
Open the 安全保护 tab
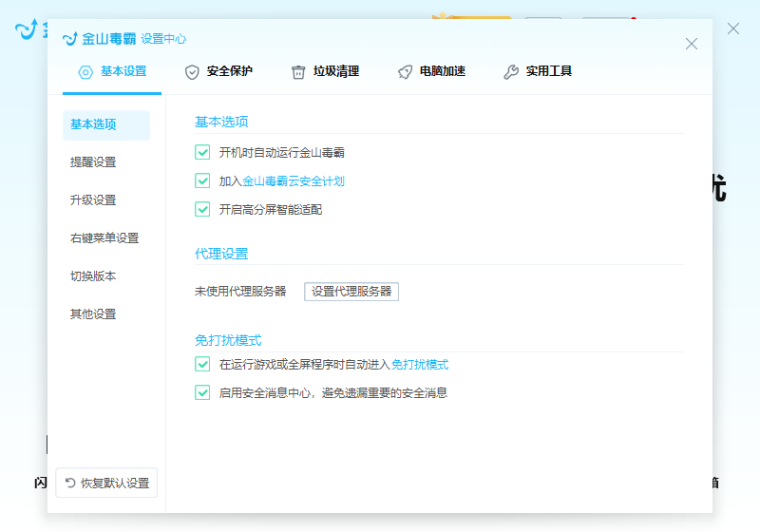218,71
